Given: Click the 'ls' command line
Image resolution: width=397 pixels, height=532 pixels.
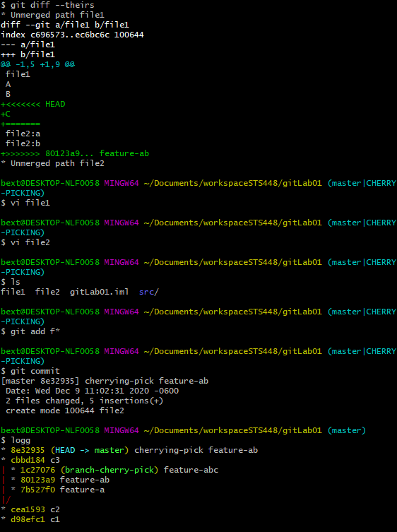Looking at the screenshot, I should [x=16, y=282].
